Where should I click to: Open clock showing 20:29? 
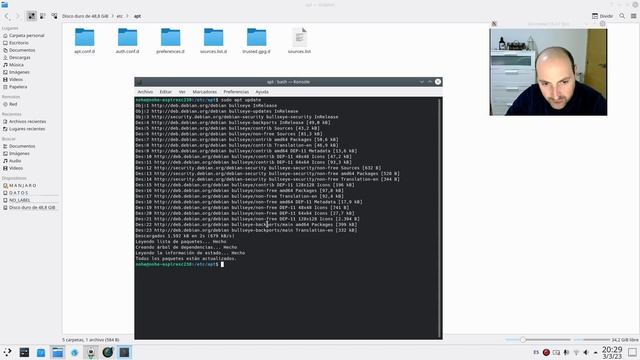click(612, 352)
